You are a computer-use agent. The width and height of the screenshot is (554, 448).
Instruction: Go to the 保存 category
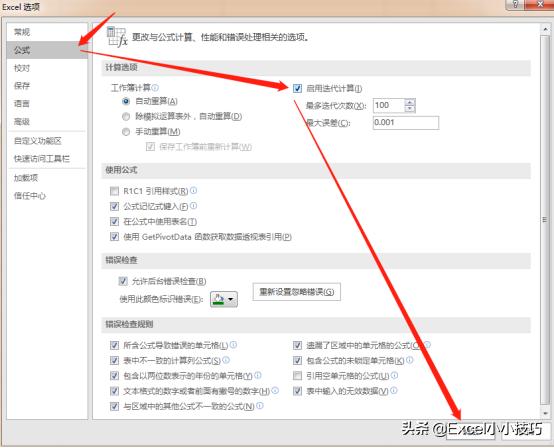pyautogui.click(x=47, y=86)
